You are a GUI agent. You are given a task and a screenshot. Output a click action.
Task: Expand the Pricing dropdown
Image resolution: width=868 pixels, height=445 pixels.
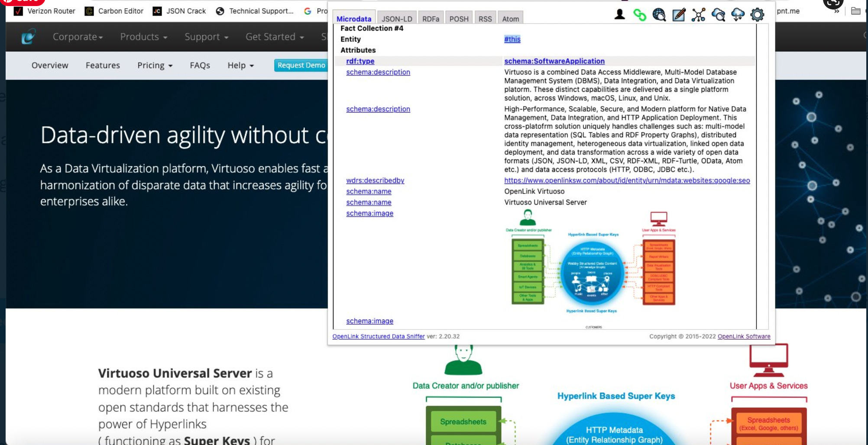click(x=155, y=65)
